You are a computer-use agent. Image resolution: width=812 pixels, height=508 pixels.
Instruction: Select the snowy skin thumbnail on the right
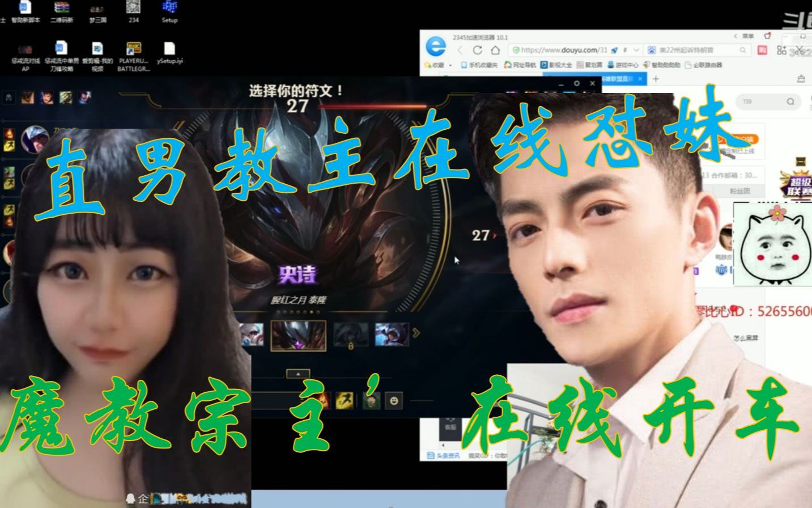pyautogui.click(x=392, y=335)
